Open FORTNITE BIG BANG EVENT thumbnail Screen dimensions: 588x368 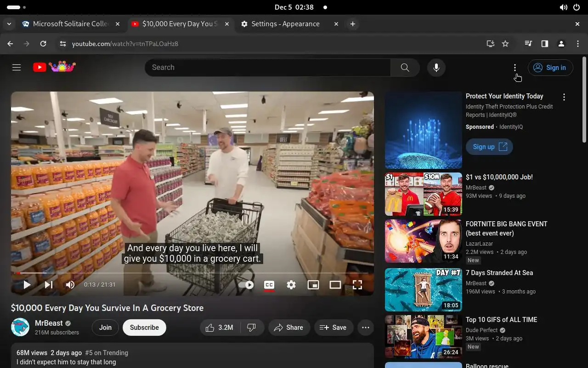424,241
